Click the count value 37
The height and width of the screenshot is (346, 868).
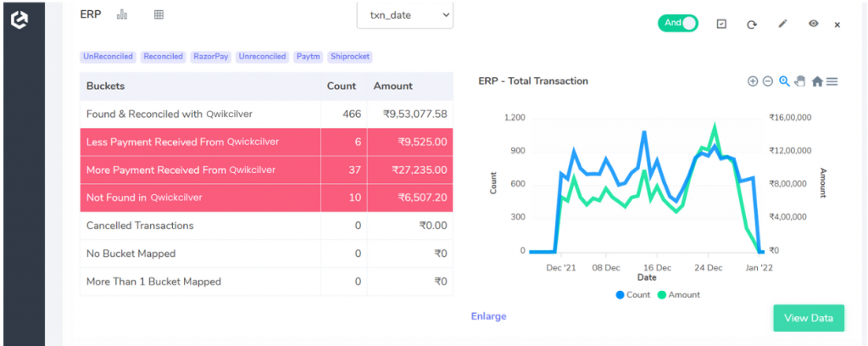pyautogui.click(x=355, y=170)
